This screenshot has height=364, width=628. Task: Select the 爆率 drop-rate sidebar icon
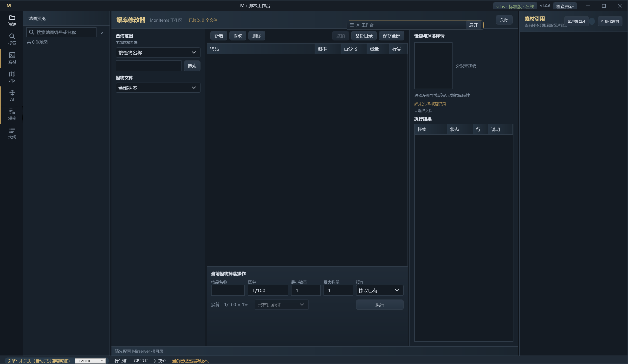12,114
